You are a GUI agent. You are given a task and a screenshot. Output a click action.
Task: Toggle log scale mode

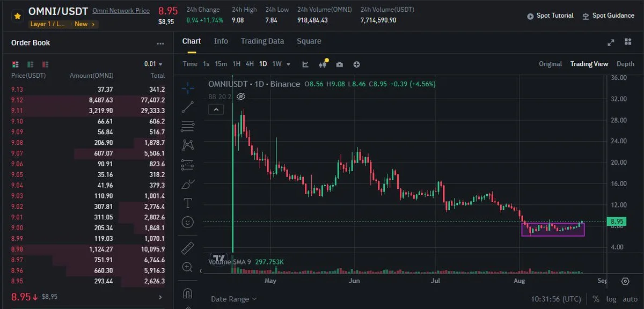click(611, 299)
